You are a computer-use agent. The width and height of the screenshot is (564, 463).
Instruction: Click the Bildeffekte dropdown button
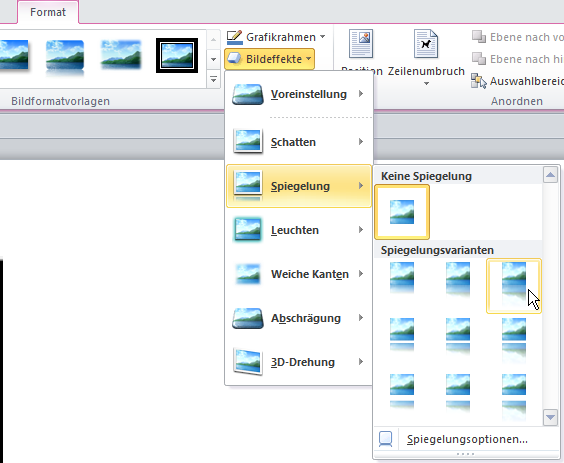[x=269, y=59]
